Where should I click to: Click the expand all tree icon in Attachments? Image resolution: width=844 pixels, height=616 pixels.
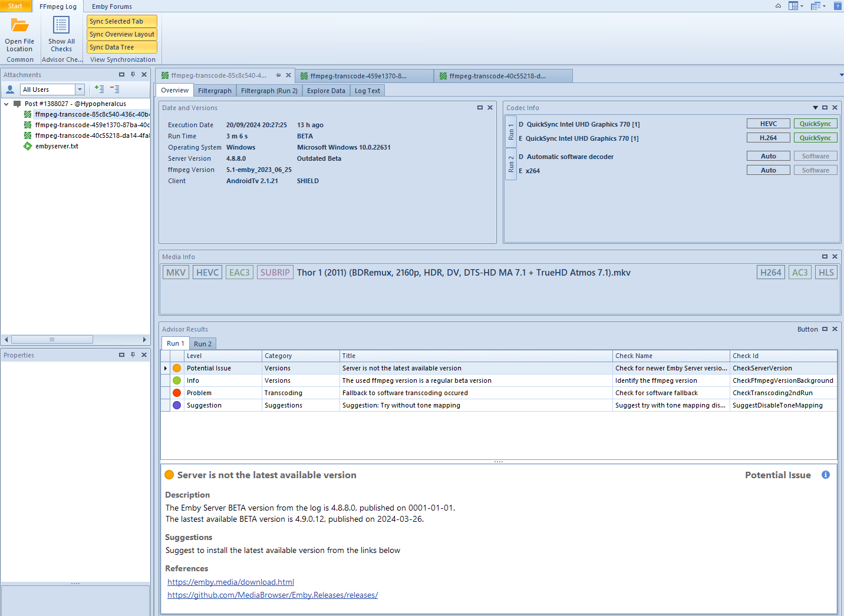(x=99, y=90)
